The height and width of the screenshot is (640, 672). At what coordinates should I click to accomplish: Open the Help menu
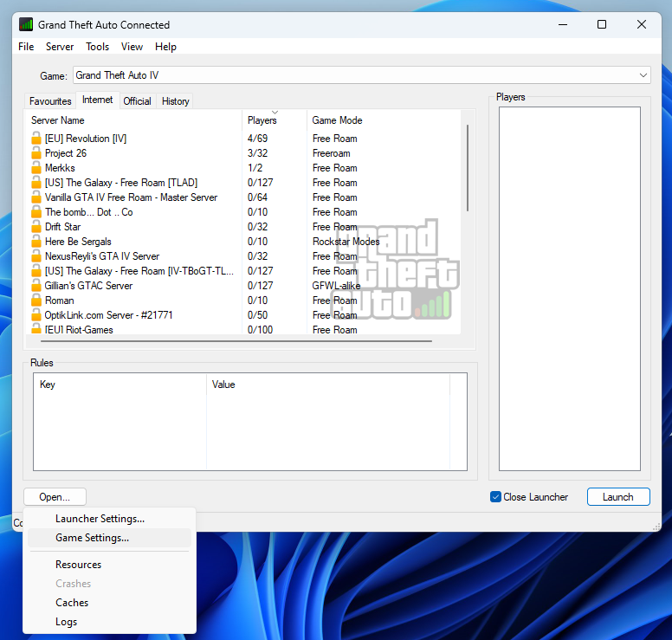coord(165,46)
